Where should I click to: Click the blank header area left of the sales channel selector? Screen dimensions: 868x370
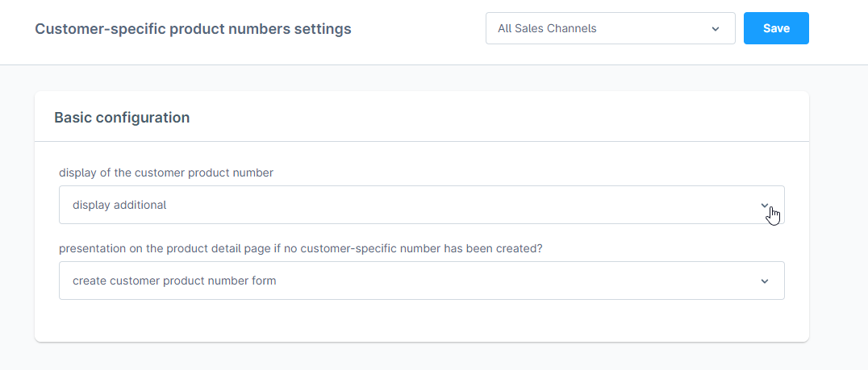pyautogui.click(x=419, y=29)
